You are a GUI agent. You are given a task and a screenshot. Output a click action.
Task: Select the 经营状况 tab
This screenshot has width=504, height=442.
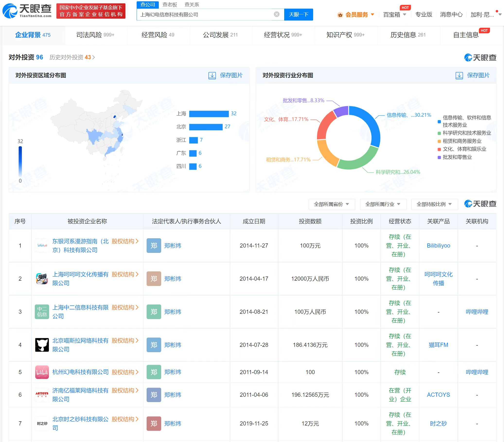(283, 35)
